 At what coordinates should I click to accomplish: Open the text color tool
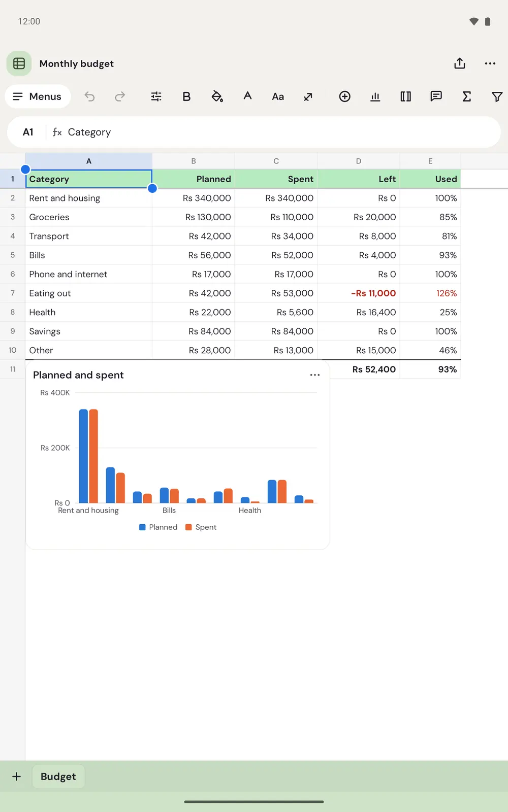tap(247, 96)
